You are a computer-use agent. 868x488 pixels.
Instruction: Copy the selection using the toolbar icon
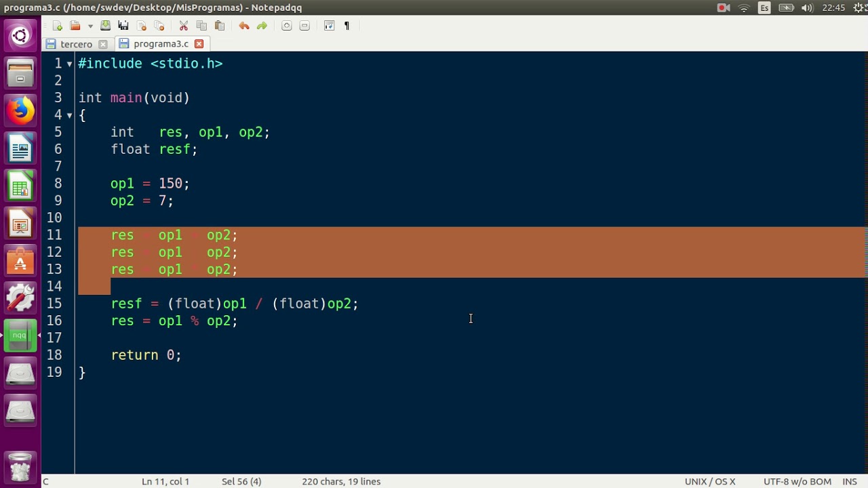coord(201,26)
